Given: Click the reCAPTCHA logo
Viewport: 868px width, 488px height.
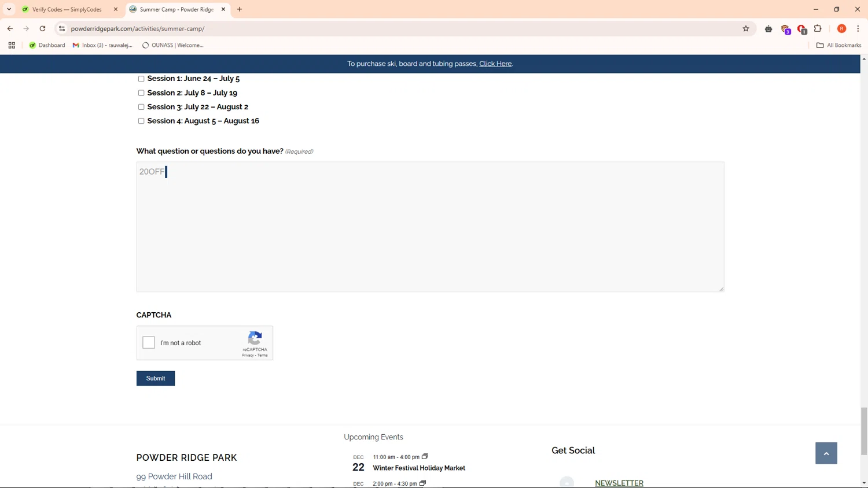Looking at the screenshot, I should click(255, 338).
